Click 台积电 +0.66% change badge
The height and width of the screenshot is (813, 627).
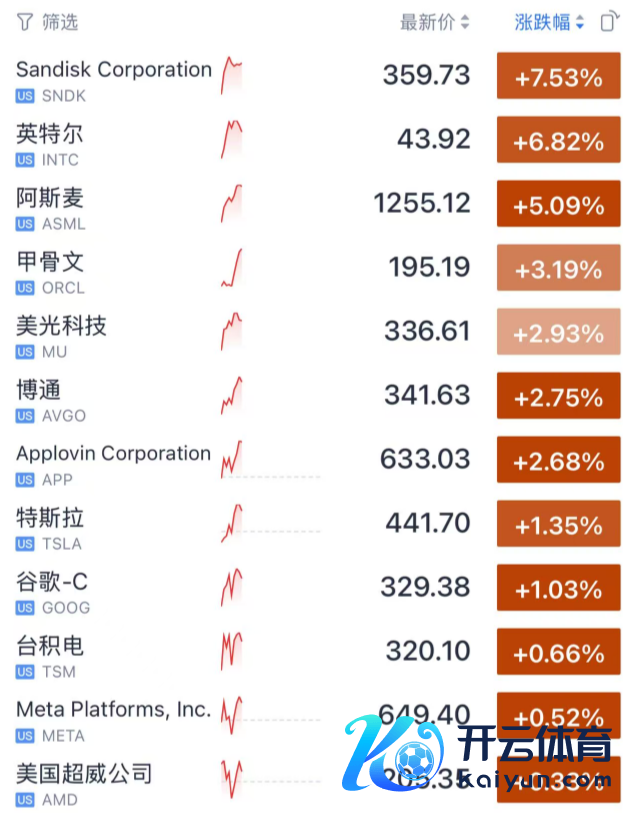[x=558, y=654]
